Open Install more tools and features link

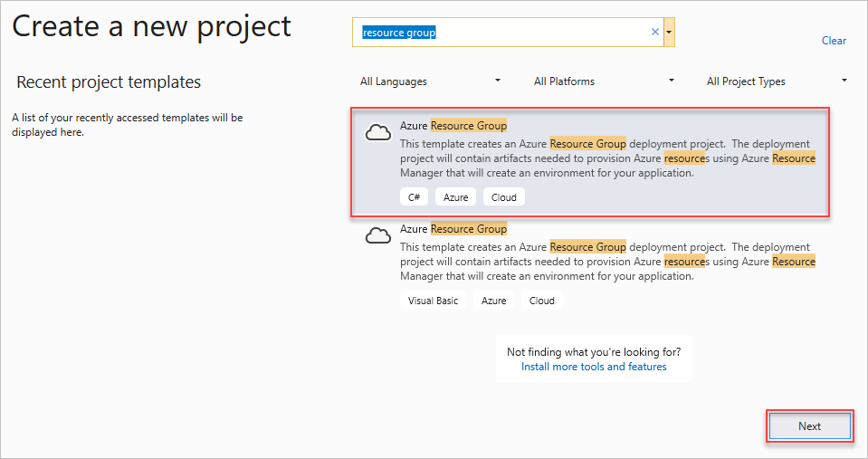pos(594,367)
